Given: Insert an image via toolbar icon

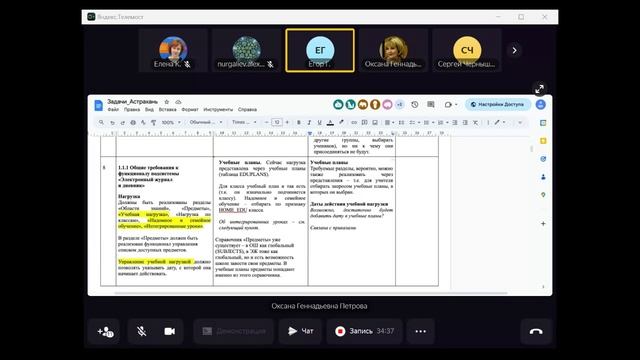Looking at the screenshot, I should [x=375, y=122].
